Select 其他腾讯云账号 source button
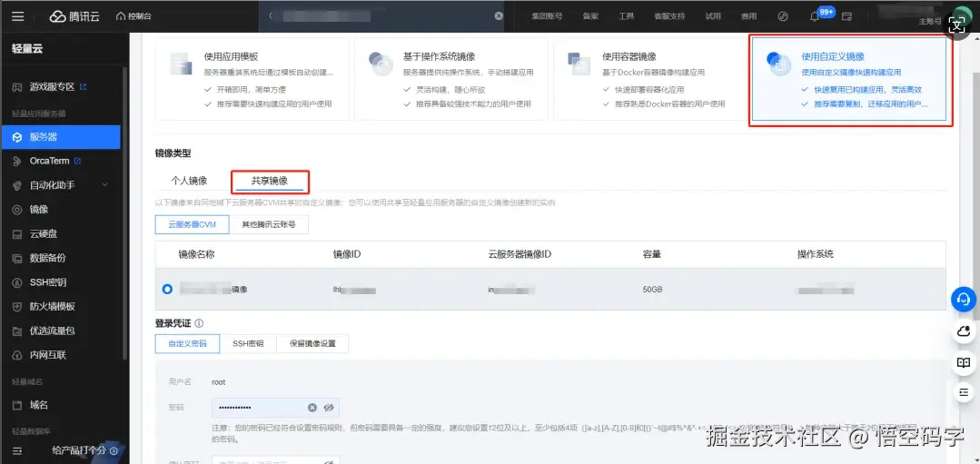This screenshot has height=464, width=980. point(269,225)
